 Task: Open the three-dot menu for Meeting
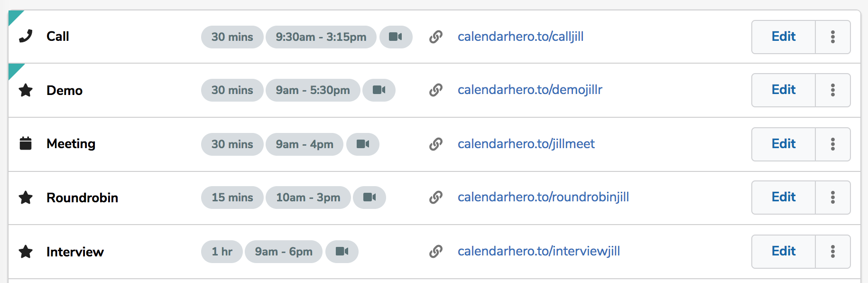pos(832,144)
